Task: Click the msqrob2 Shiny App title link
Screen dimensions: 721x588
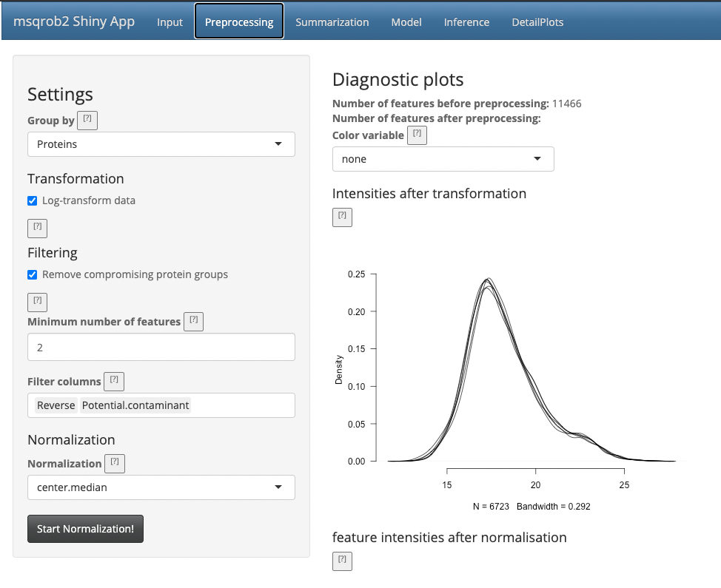Action: tap(74, 21)
